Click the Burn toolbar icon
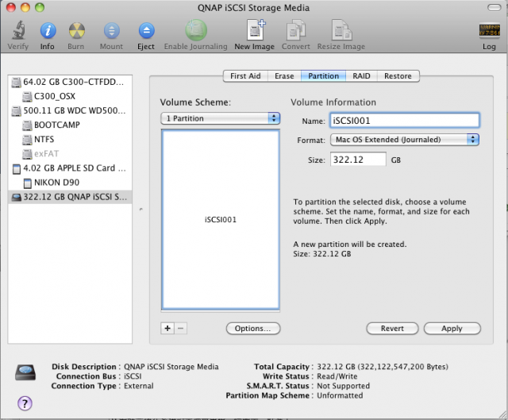 [x=77, y=31]
